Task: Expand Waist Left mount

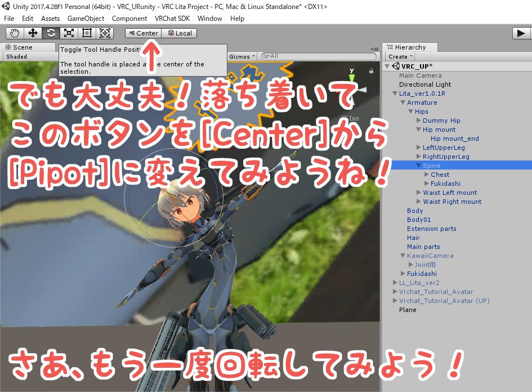Action: click(419, 193)
